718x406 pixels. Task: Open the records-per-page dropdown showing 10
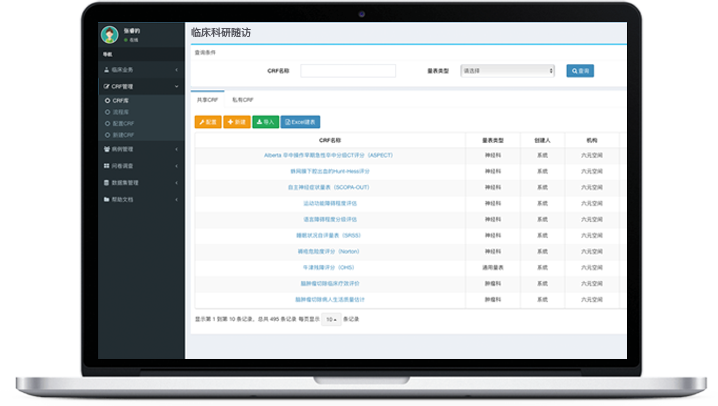330,319
